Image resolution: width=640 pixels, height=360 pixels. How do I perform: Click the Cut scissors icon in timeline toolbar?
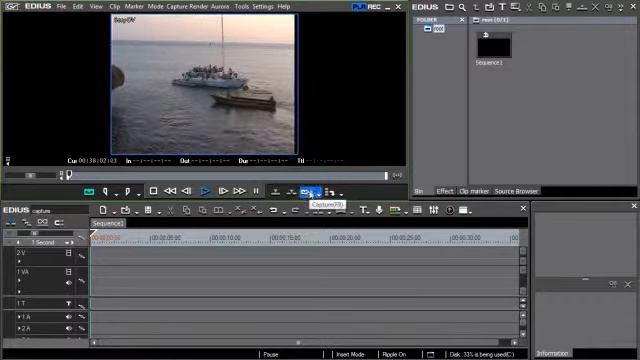[170, 210]
